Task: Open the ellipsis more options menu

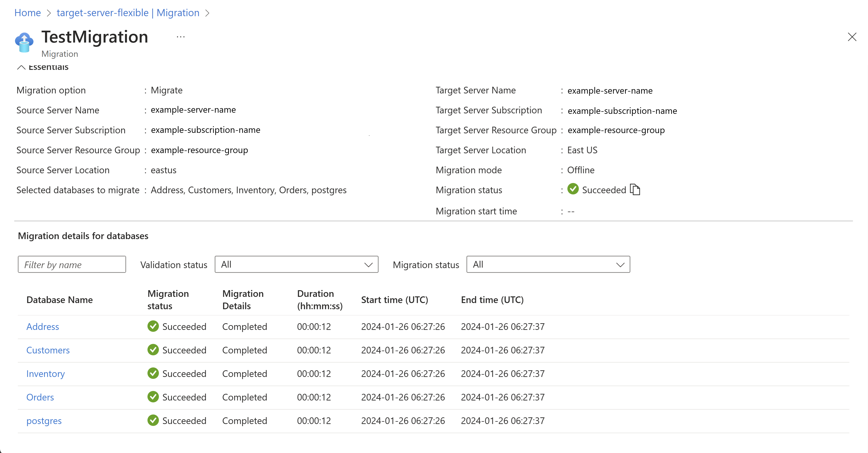Action: (181, 37)
